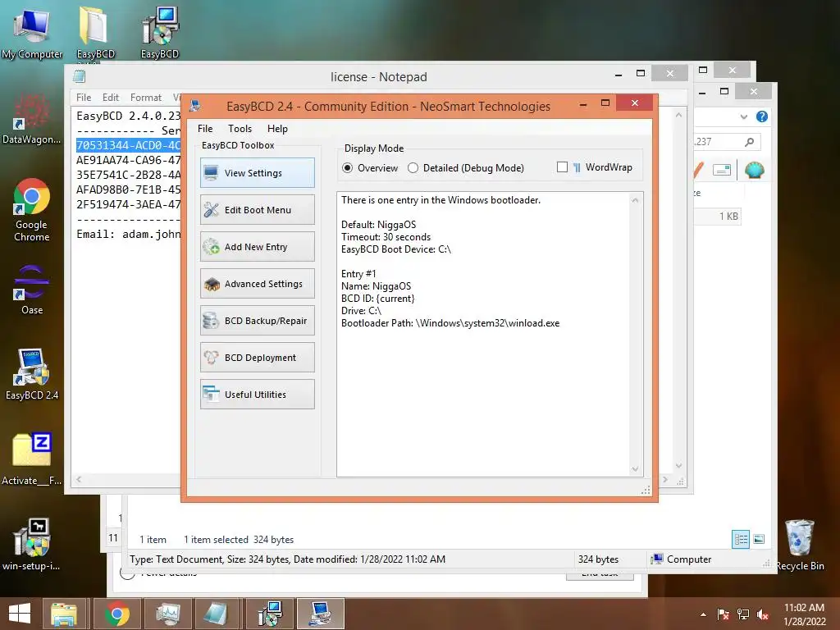The width and height of the screenshot is (840, 630).
Task: Open Chrome from taskbar
Action: (x=116, y=614)
